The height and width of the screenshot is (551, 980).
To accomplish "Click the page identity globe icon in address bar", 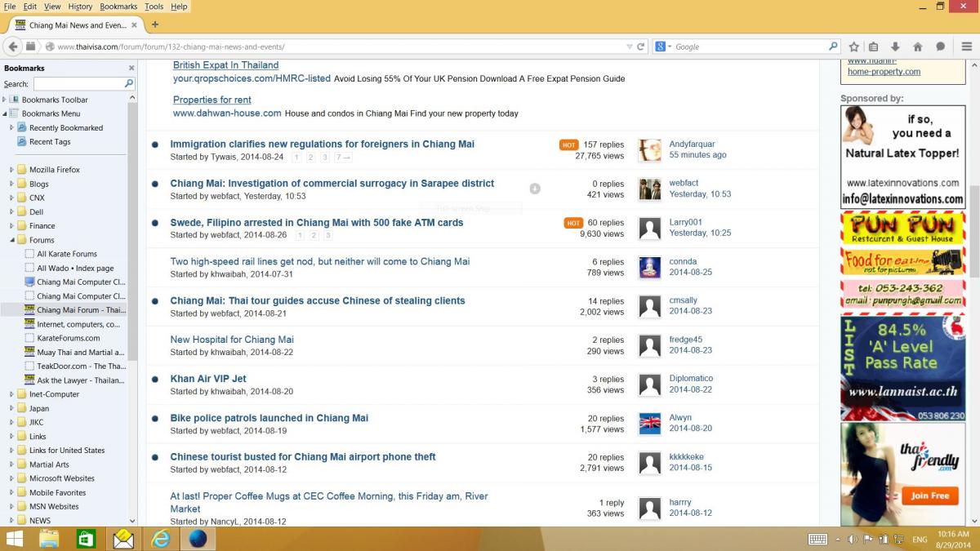I will [x=50, y=47].
